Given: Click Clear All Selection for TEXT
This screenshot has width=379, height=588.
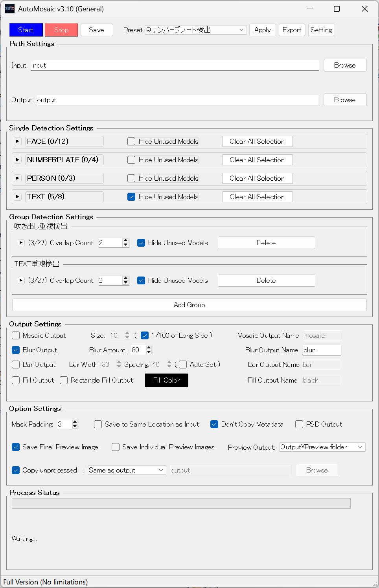Looking at the screenshot, I should (x=257, y=197).
